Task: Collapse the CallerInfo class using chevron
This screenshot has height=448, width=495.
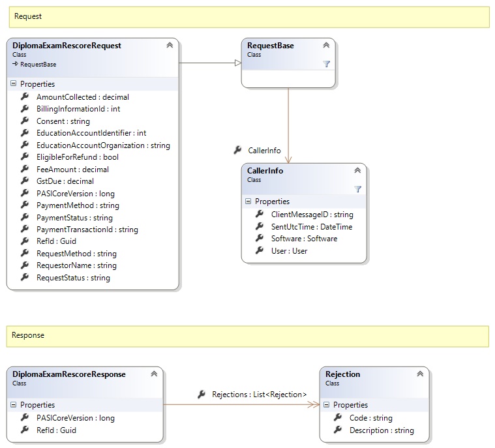Action: coord(357,171)
